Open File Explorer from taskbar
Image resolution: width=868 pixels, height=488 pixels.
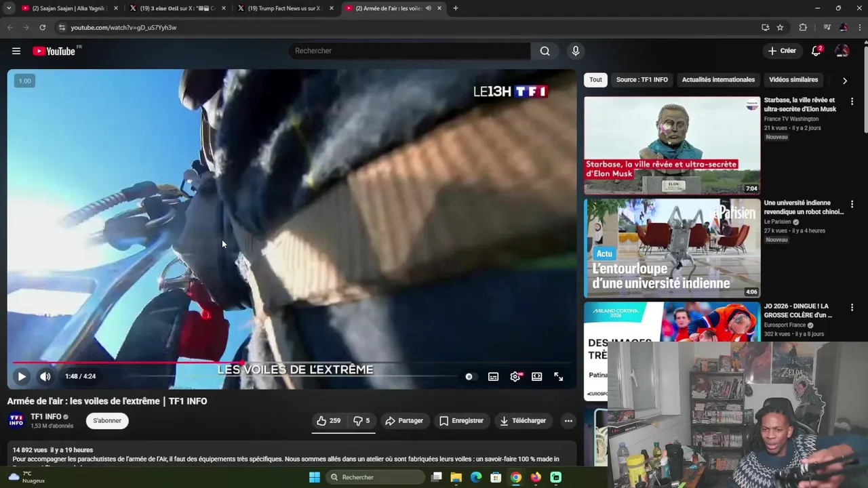pyautogui.click(x=456, y=477)
